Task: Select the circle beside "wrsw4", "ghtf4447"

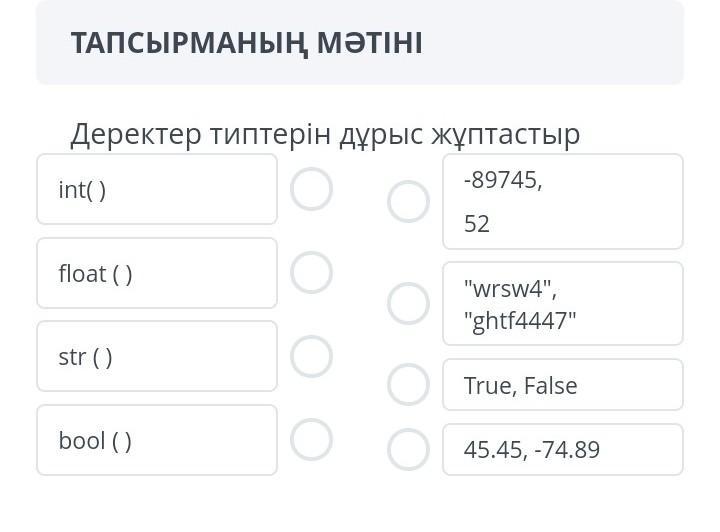Action: [408, 303]
